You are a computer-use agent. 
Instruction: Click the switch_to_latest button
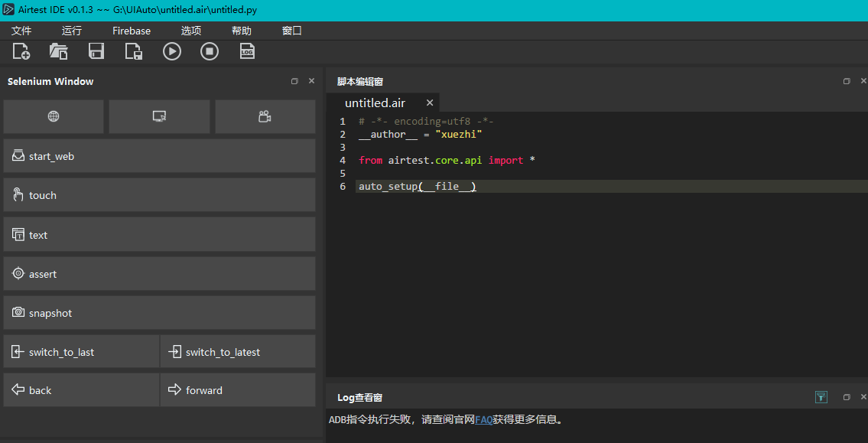(238, 352)
